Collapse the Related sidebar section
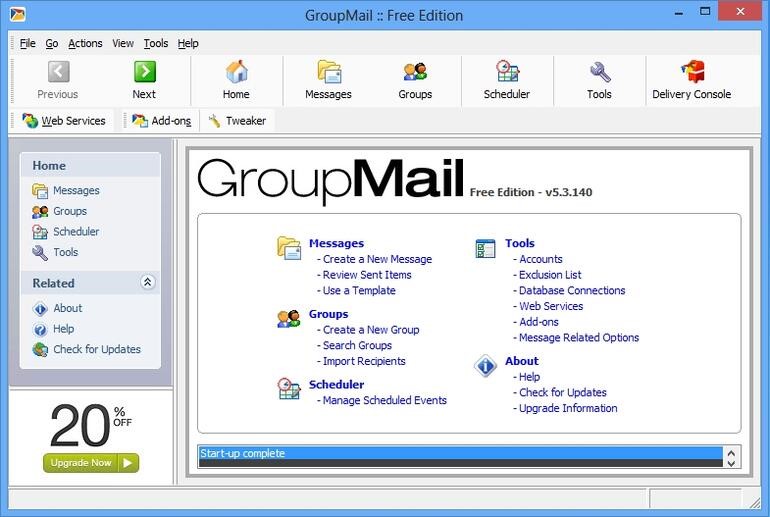The image size is (770, 517). pyautogui.click(x=147, y=282)
